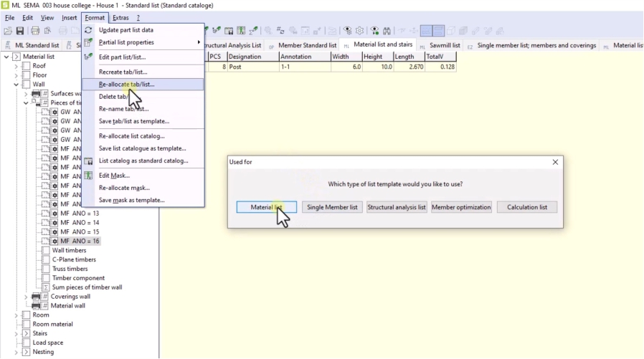This screenshot has height=359, width=644.
Task: Click the Edit Mask icon in Format menu
Action: pyautogui.click(x=88, y=176)
